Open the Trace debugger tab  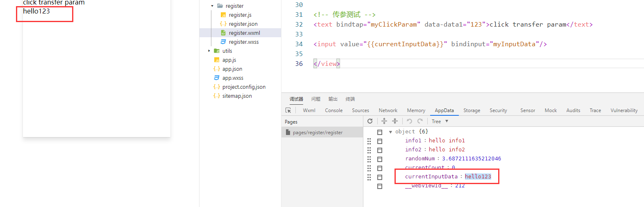(595, 110)
